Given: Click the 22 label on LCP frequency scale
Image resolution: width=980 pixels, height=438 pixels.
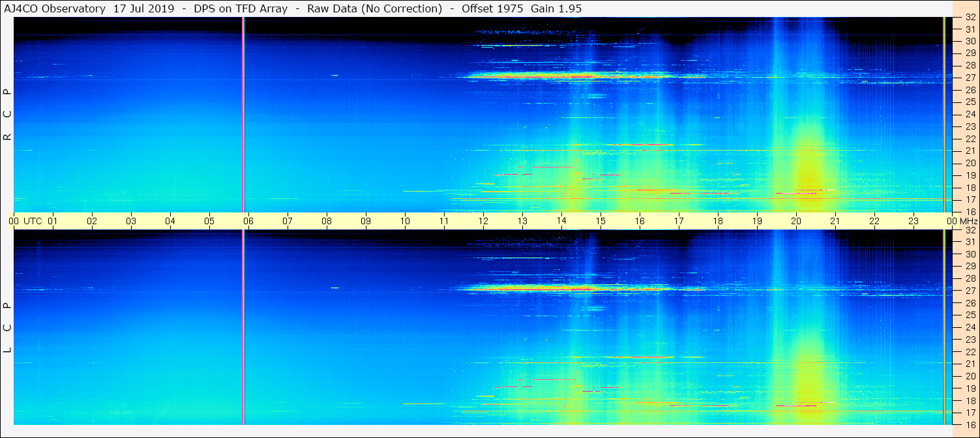Looking at the screenshot, I should (970, 352).
